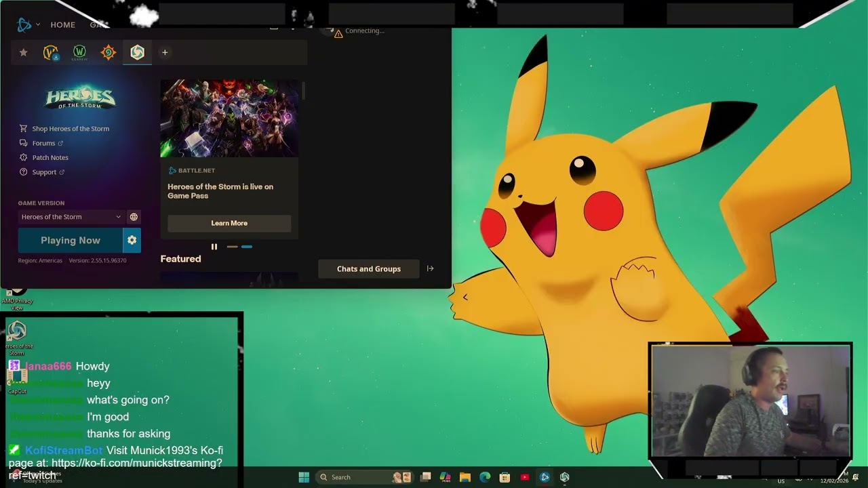868x488 pixels.
Task: Expand the Game Version dropdown
Action: click(x=71, y=217)
